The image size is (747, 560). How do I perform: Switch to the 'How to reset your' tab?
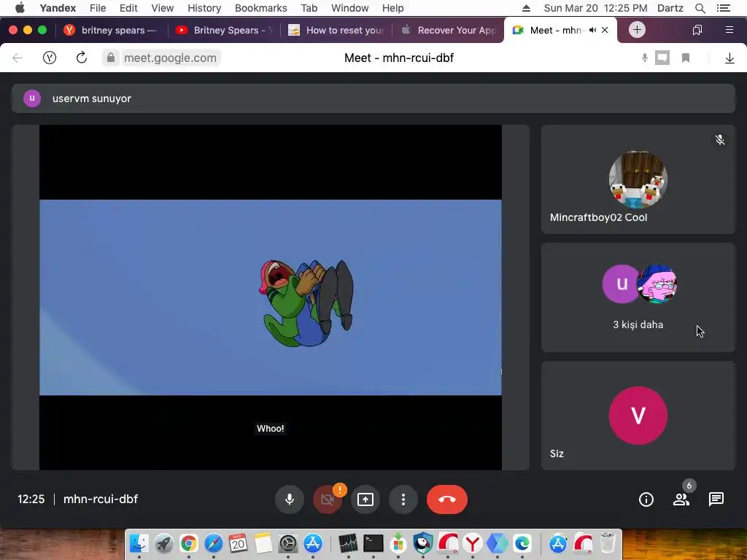336,30
